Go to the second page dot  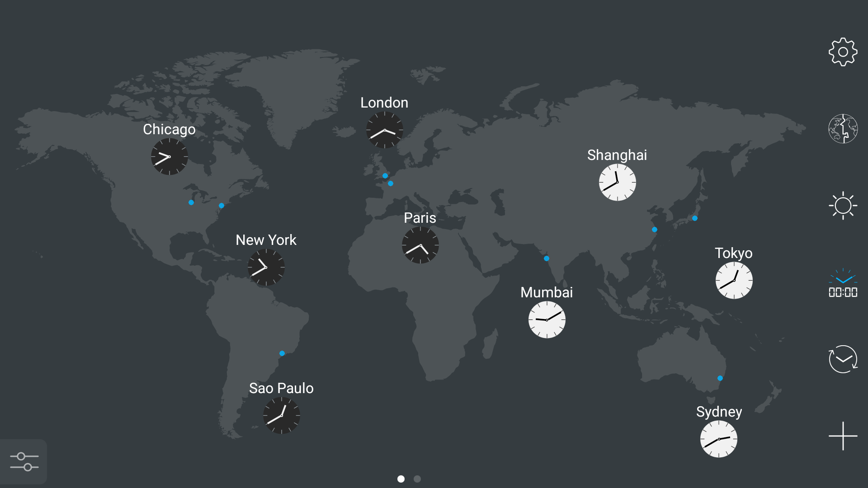417,479
